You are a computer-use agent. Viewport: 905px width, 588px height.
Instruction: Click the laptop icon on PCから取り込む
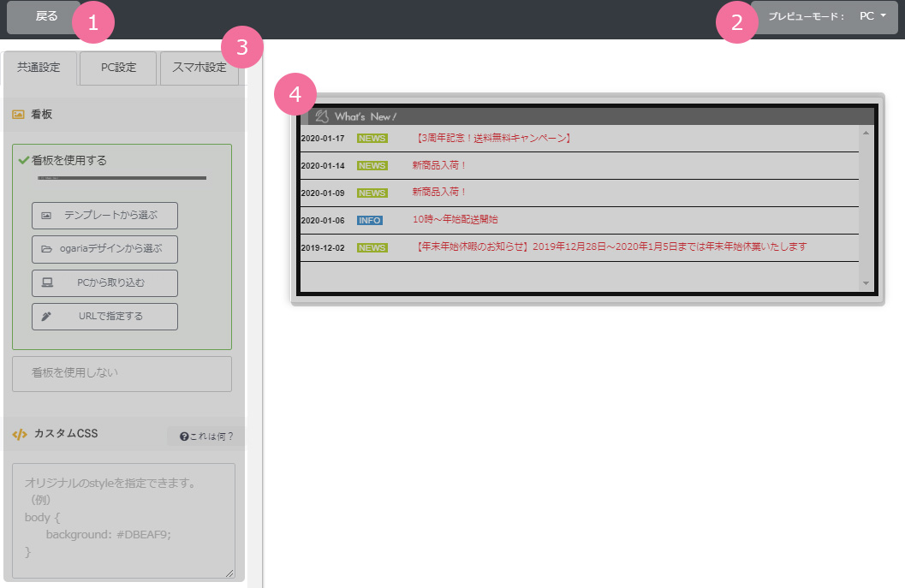coord(47,282)
